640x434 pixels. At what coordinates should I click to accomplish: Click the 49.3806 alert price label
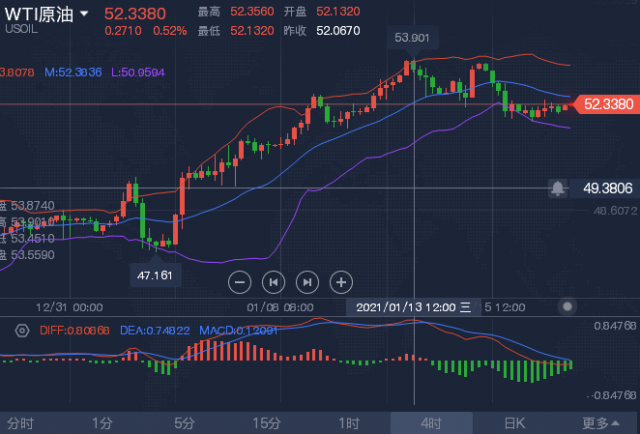[x=607, y=189]
